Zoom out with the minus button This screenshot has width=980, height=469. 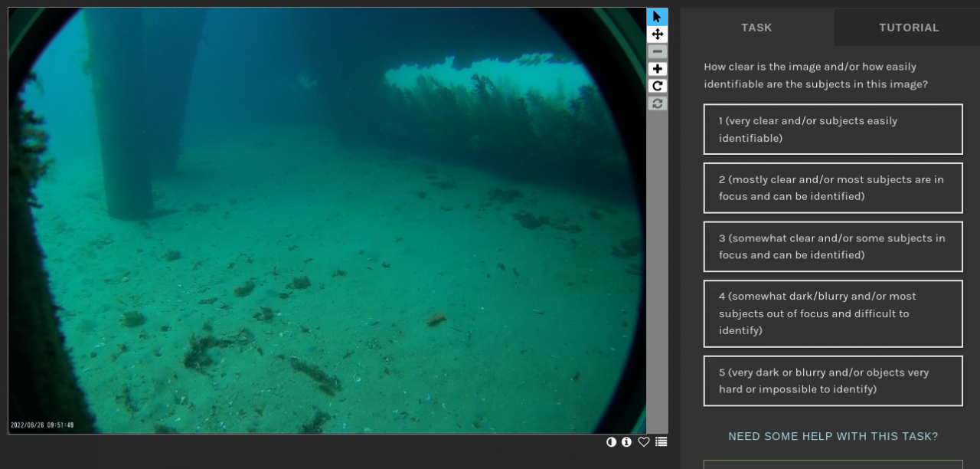pos(657,51)
